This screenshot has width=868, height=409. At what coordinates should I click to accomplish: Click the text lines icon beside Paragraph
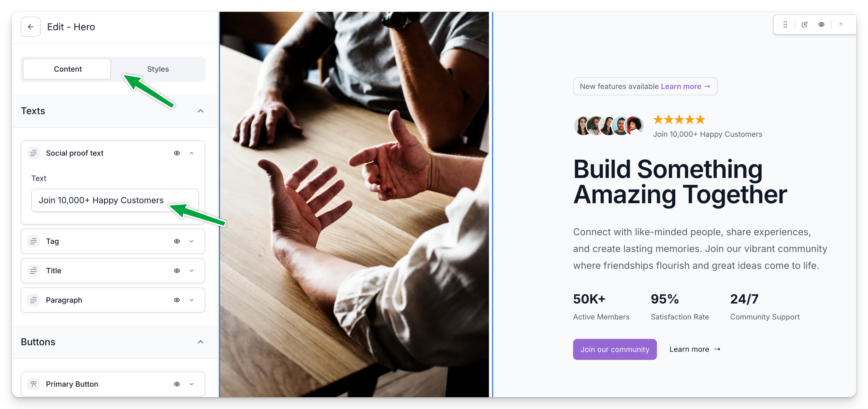click(33, 300)
